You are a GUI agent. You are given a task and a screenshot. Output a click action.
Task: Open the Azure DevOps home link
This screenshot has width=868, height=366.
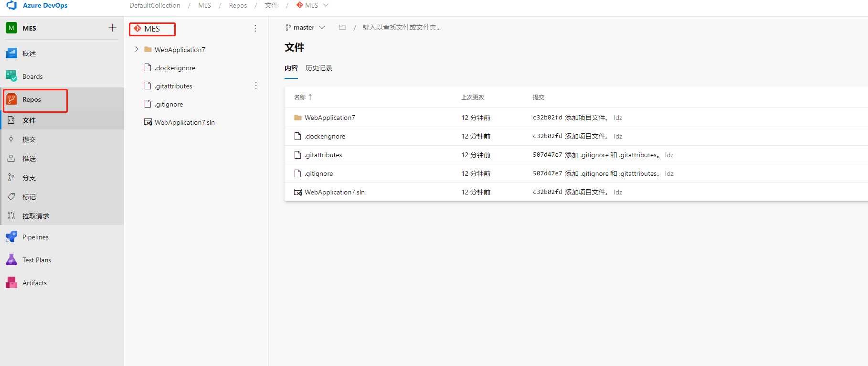pos(45,5)
